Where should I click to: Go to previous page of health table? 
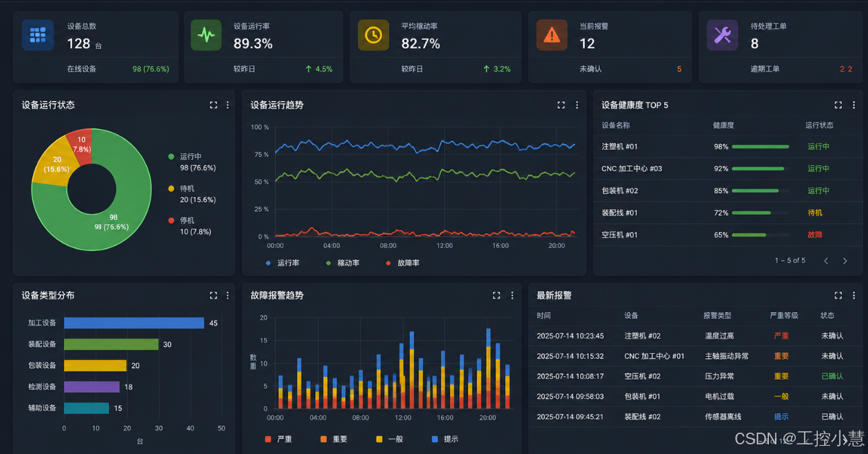point(826,261)
